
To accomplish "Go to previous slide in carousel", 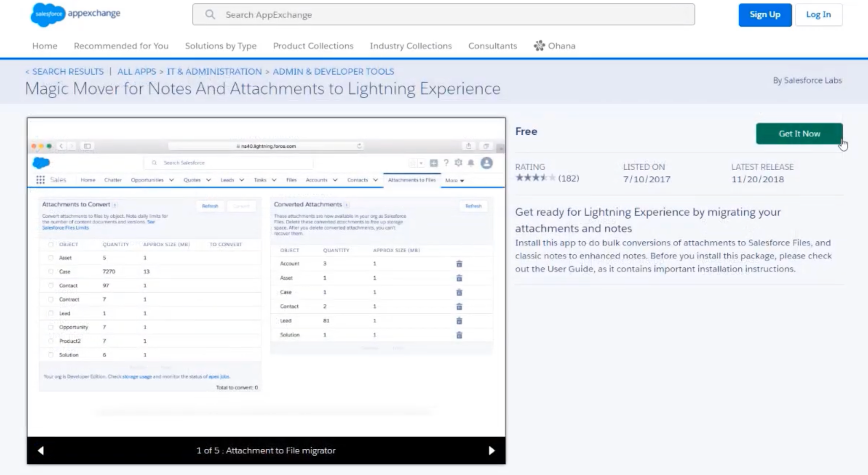I will (41, 450).
